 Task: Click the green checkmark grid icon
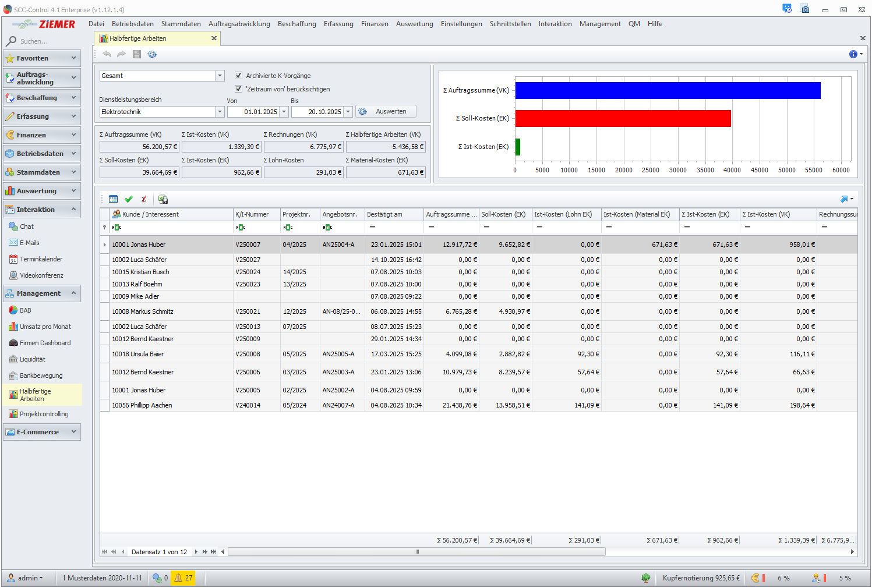point(129,199)
